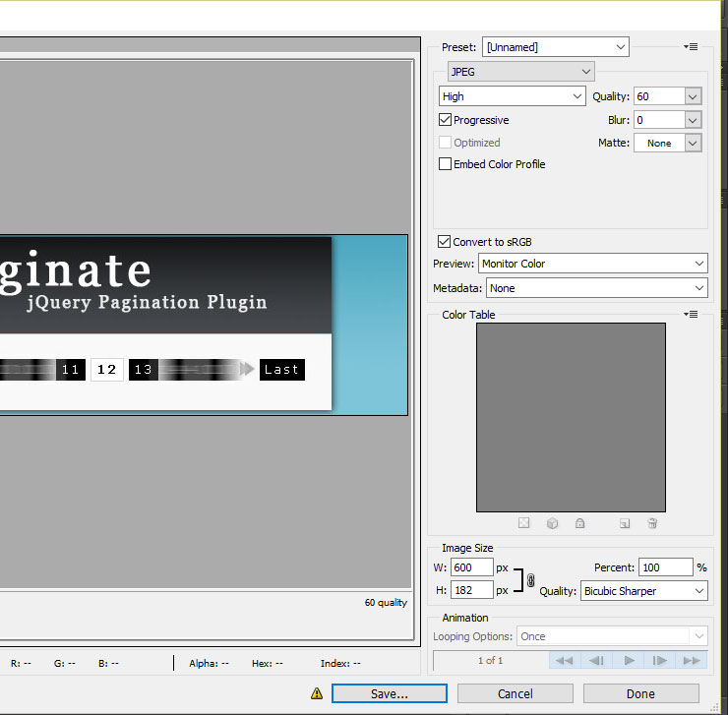The height and width of the screenshot is (715, 728).
Task: Open the Quality 60 slider arrow
Action: 693,96
